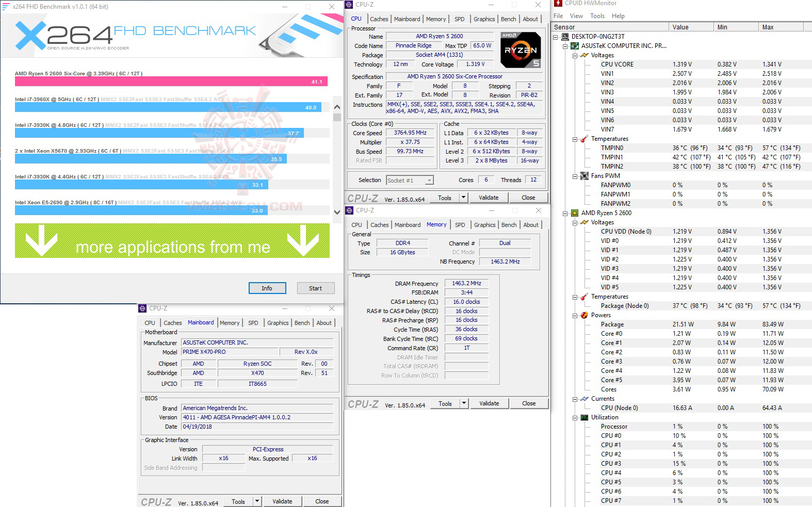The image size is (812, 507).
Task: Click the Value column header
Action: click(x=692, y=27)
